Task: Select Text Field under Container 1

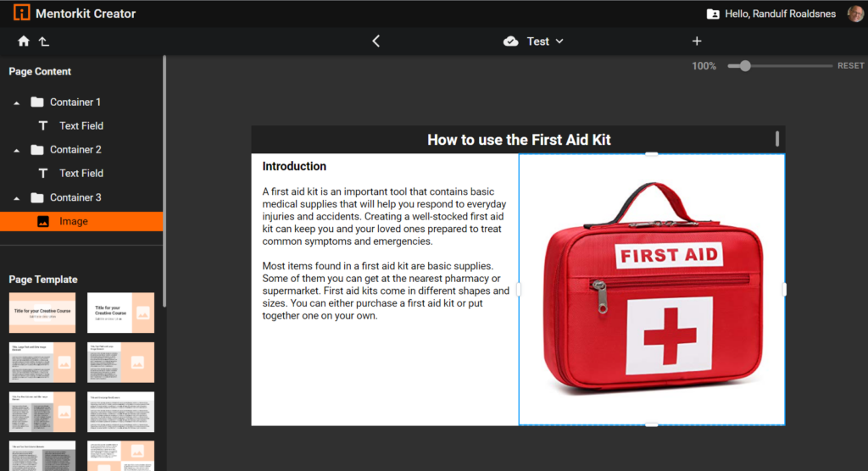Action: [x=81, y=125]
